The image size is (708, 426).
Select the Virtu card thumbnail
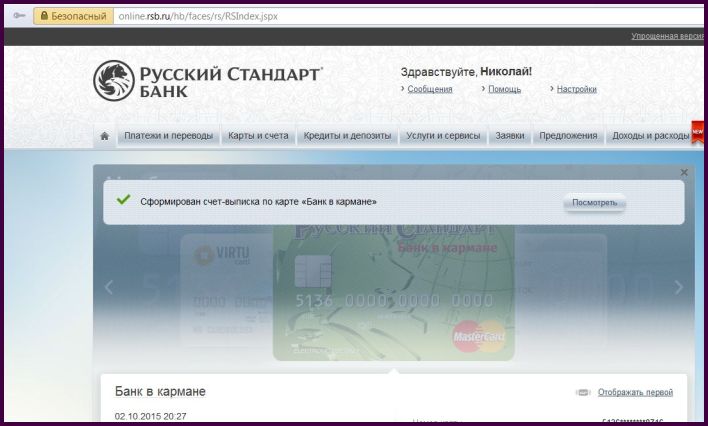pos(227,290)
